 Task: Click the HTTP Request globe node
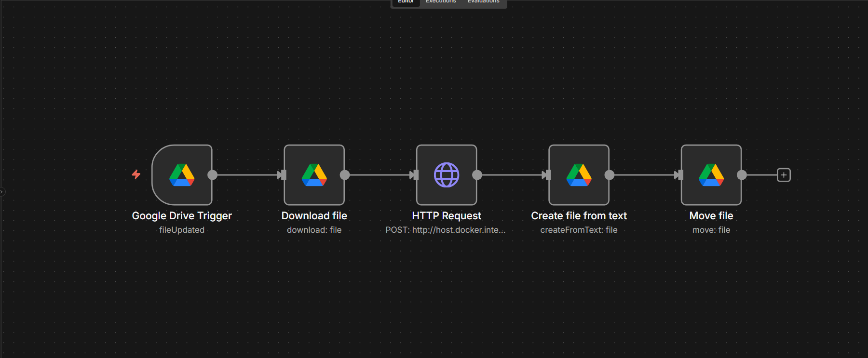(447, 175)
